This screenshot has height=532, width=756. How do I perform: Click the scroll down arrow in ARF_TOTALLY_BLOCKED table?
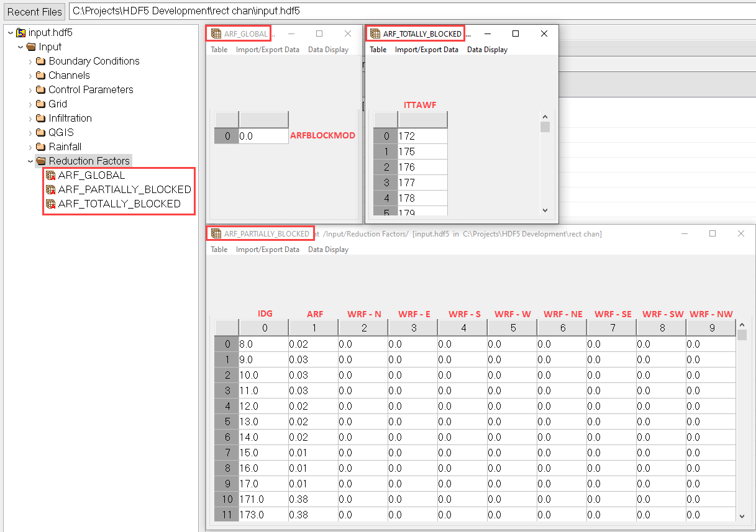pyautogui.click(x=545, y=210)
